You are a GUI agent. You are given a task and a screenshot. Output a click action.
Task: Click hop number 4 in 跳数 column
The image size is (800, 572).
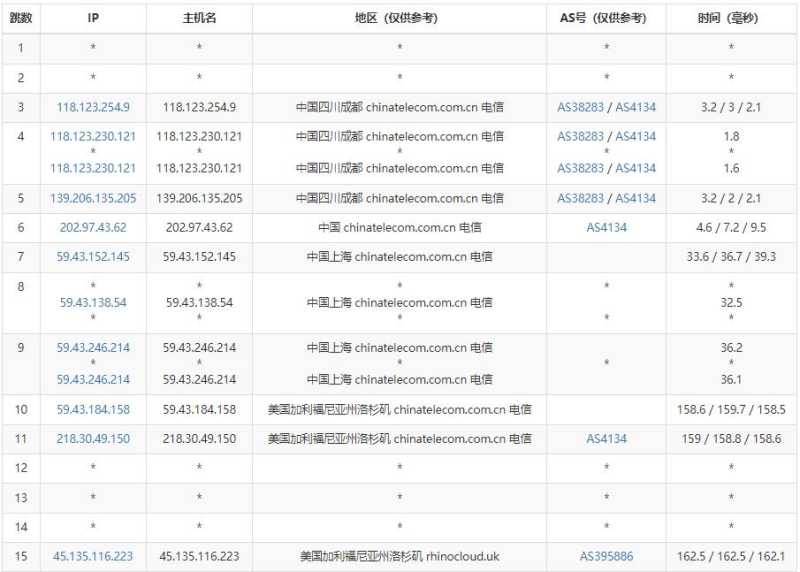tap(21, 136)
